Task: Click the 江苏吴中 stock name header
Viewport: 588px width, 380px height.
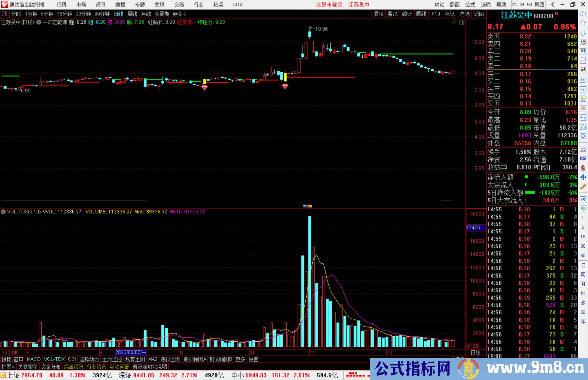Action: pos(516,16)
